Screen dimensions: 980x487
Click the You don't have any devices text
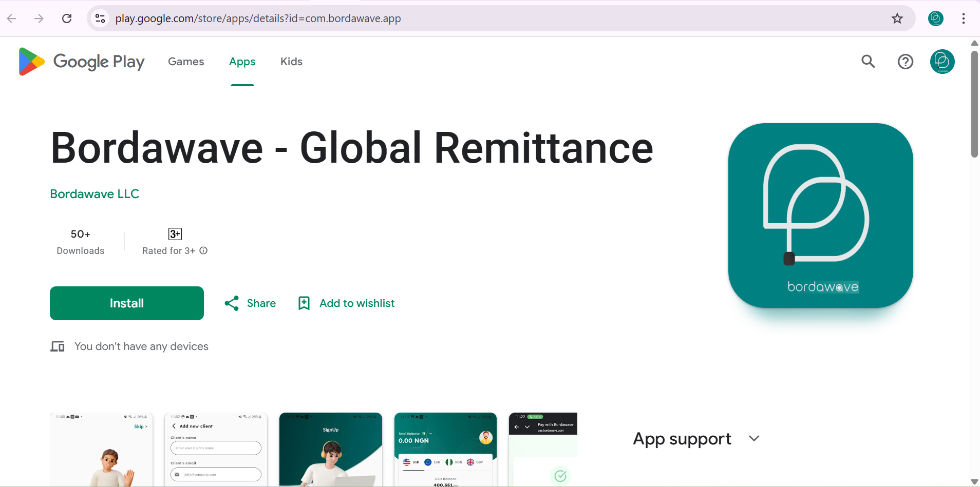[141, 346]
